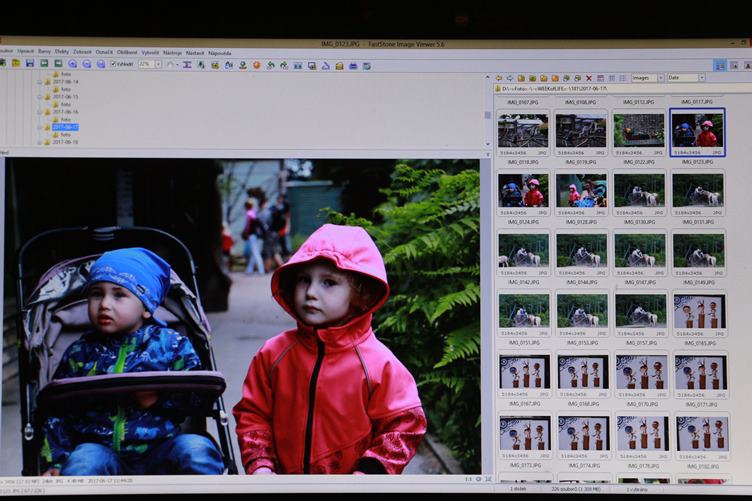Expand the 2017-06-18 folder tree node
This screenshot has width=752, height=501.
(x=40, y=142)
